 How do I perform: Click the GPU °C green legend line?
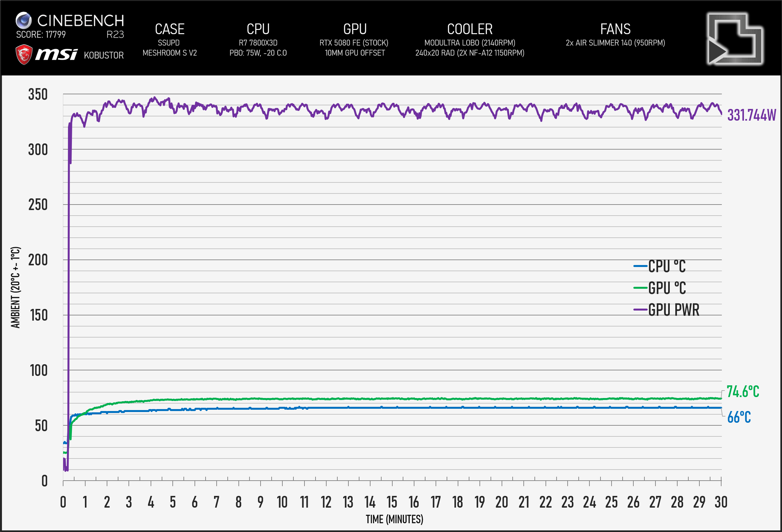click(640, 288)
